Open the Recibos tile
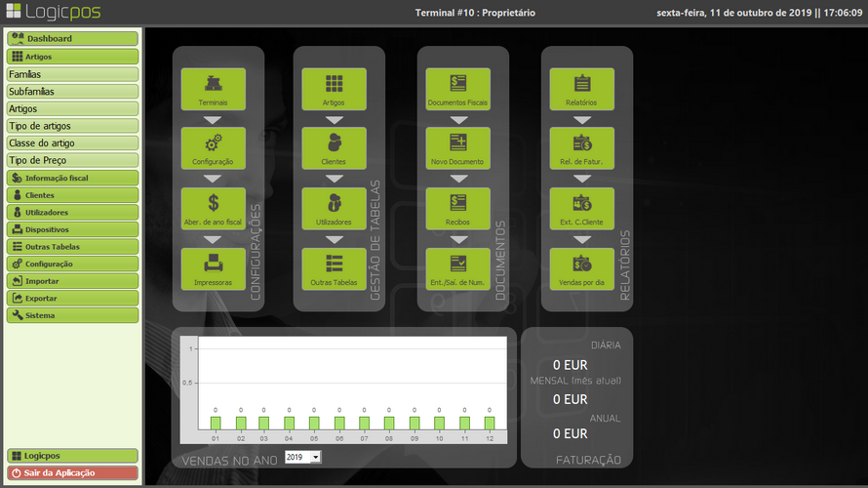Screen dimensions: 868x488 458,208
